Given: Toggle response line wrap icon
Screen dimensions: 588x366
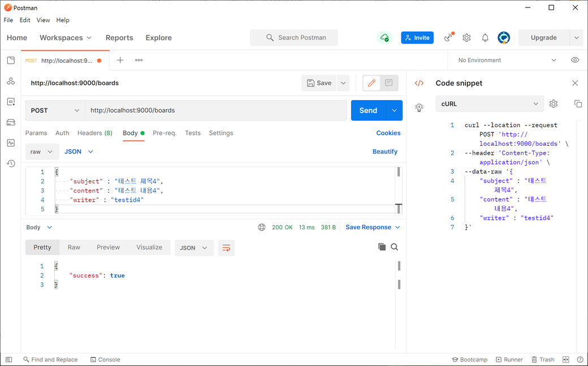Looking at the screenshot, I should [x=227, y=247].
